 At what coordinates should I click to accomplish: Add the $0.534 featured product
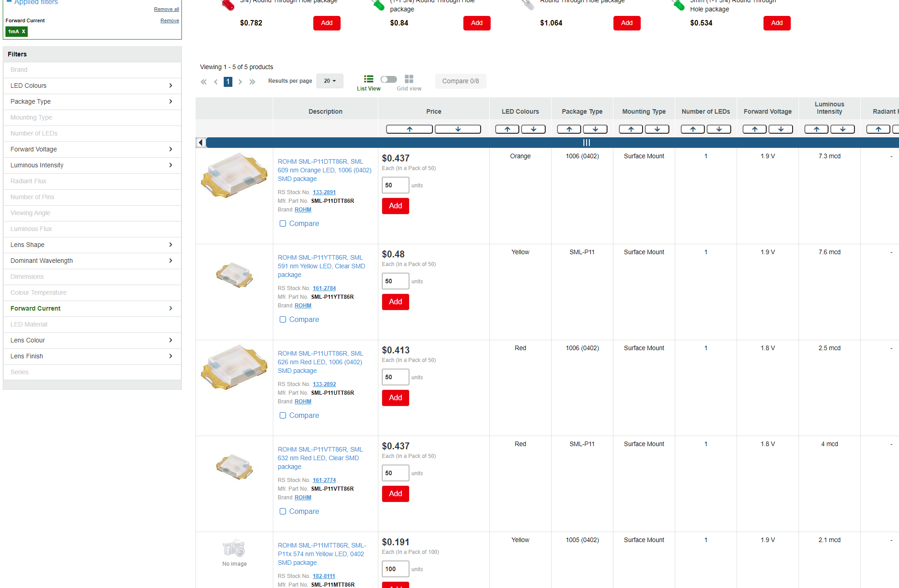click(x=777, y=23)
